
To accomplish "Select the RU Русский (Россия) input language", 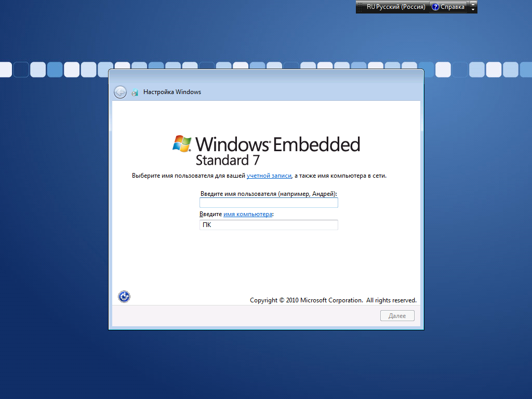I will pyautogui.click(x=396, y=7).
